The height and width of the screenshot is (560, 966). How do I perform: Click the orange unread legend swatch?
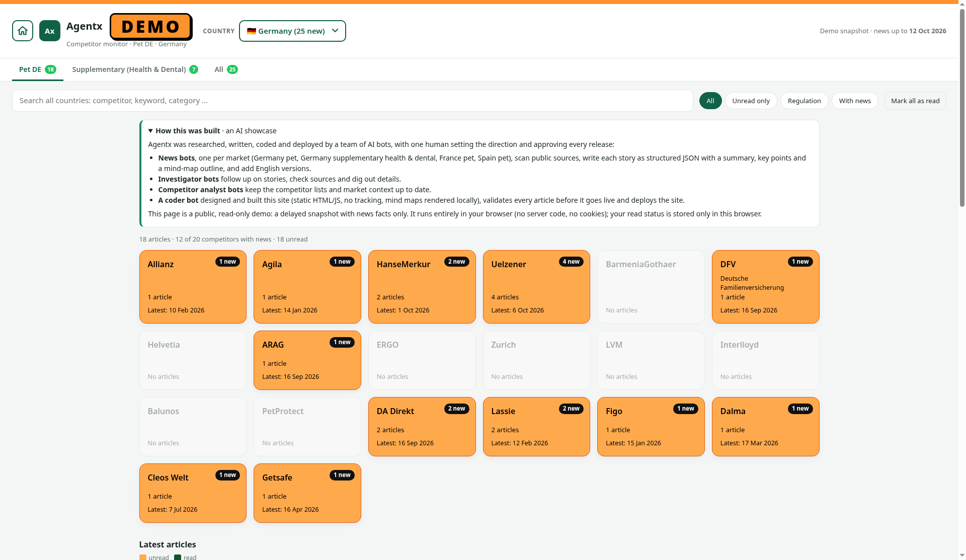(143, 557)
